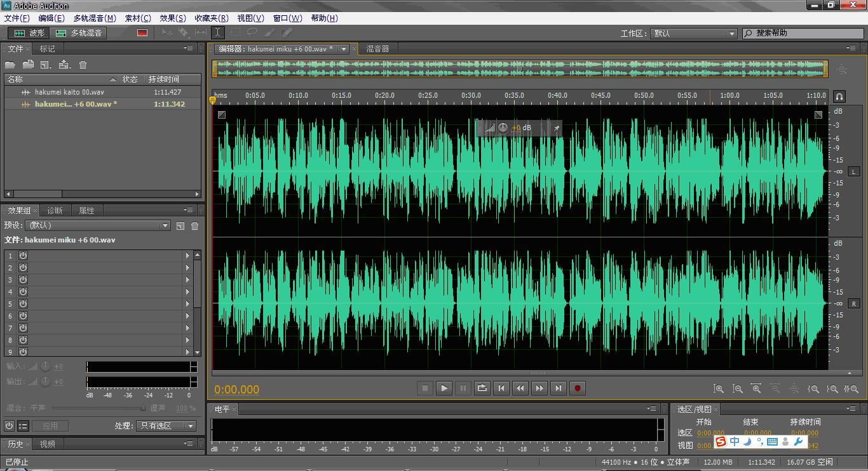Click the Rewind transport button

(520, 388)
